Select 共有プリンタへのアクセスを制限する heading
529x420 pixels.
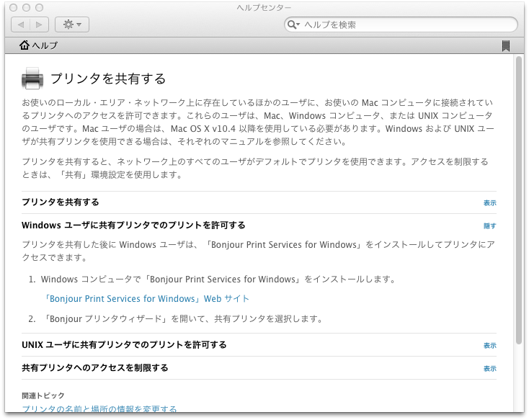(95, 367)
